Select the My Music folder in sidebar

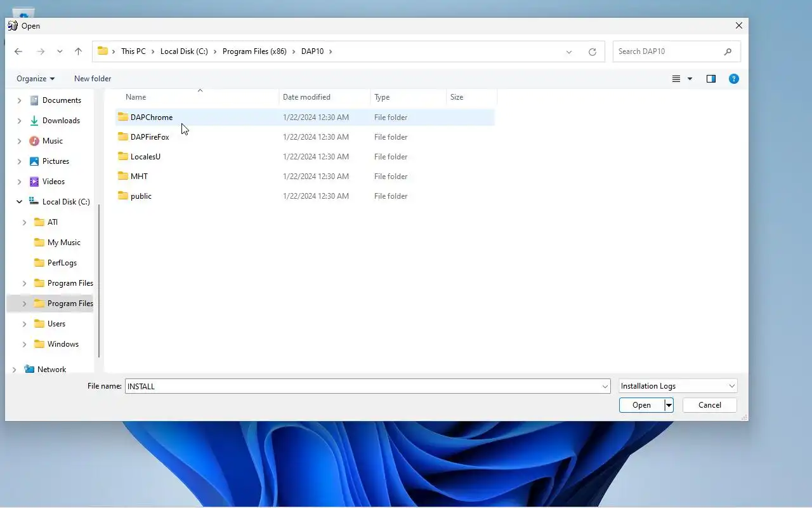coord(64,243)
